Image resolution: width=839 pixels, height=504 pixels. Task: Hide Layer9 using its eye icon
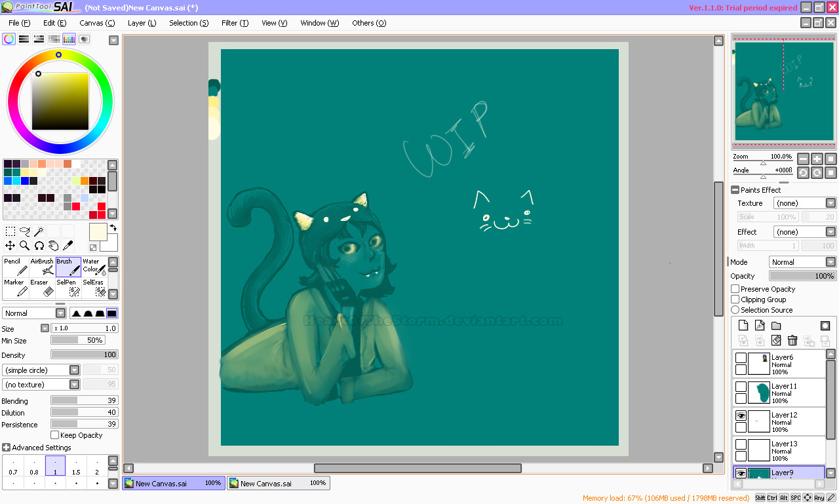click(x=741, y=473)
